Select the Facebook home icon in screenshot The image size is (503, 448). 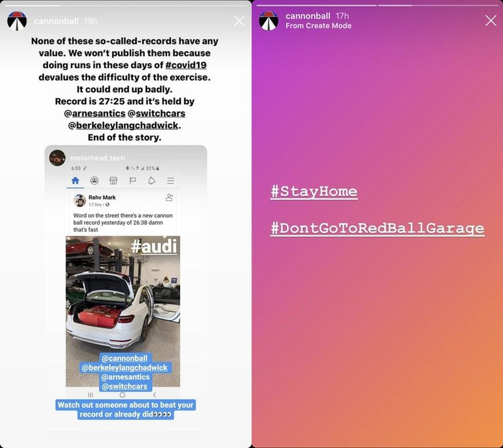coord(75,181)
